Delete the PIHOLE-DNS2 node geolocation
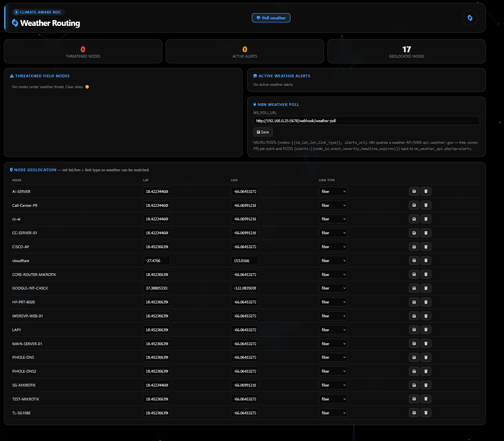The height and width of the screenshot is (441, 504). point(426,371)
